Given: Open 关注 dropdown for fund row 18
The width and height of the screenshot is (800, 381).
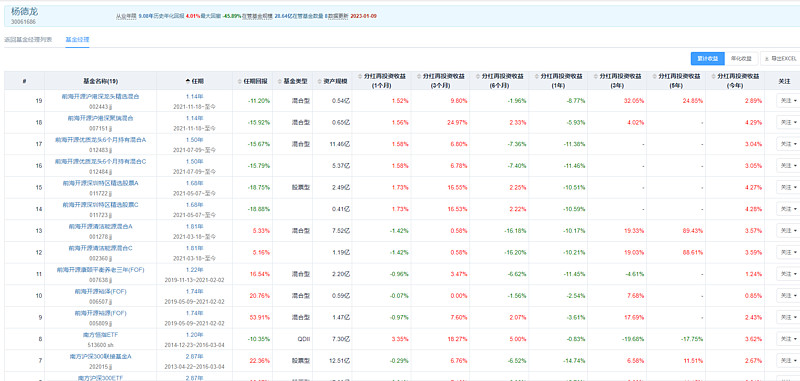Looking at the screenshot, I should pos(788,122).
